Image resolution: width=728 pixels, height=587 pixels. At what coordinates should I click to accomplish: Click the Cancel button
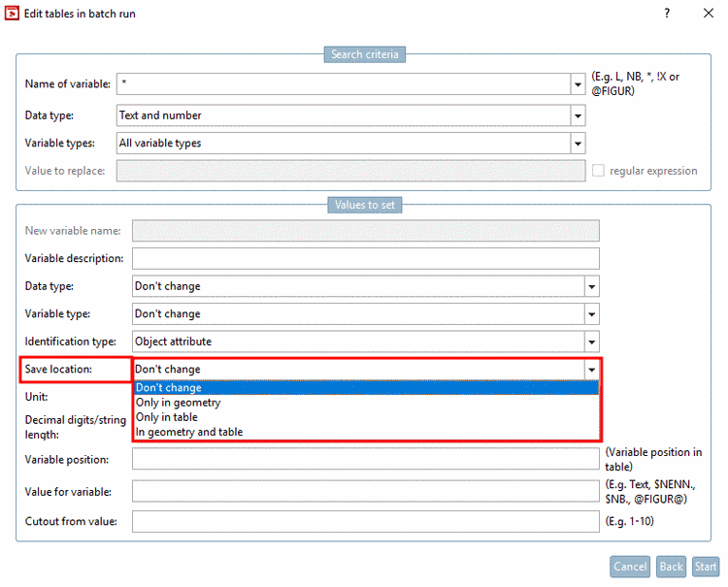630,567
